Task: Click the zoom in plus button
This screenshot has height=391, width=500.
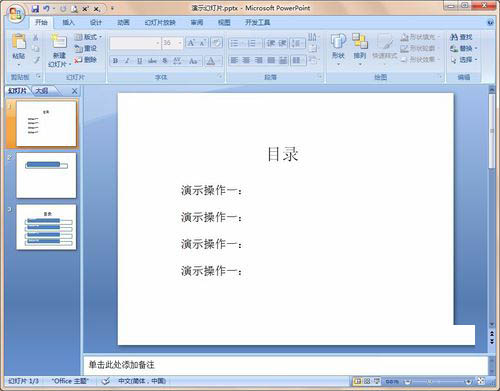Action: (x=468, y=381)
